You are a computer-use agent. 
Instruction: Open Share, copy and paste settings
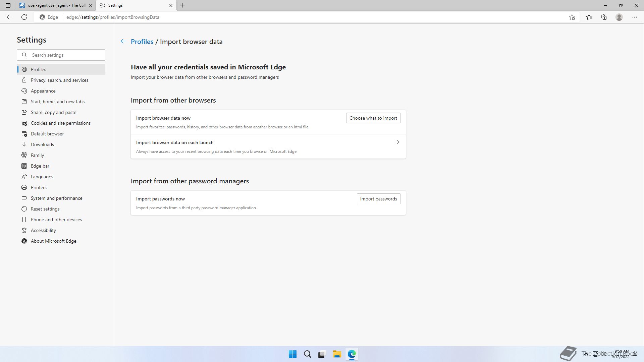[x=61, y=112]
